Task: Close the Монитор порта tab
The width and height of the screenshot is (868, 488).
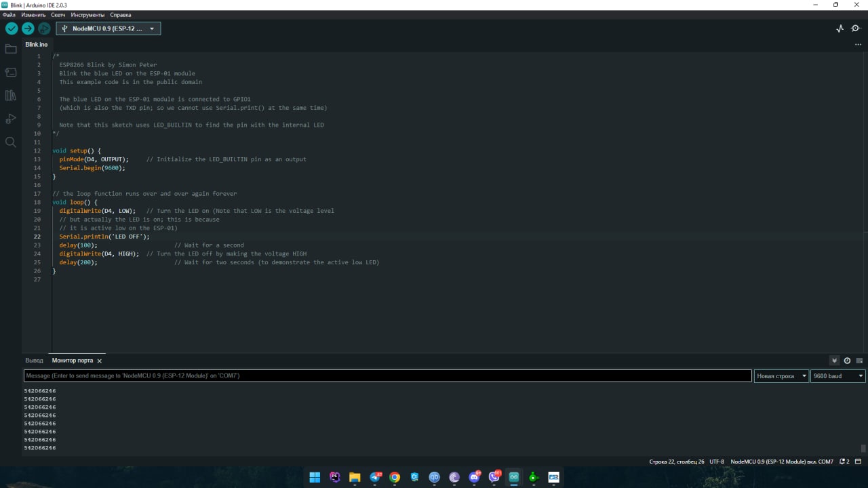Action: (x=100, y=361)
